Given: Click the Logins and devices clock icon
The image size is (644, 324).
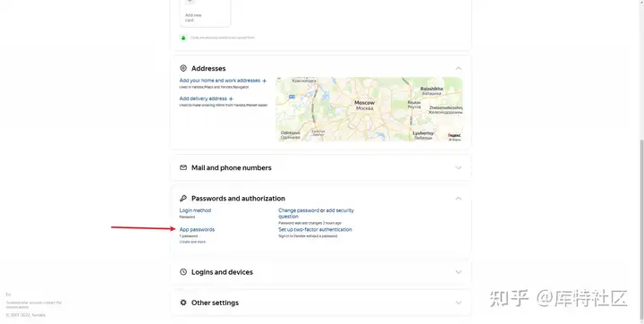Looking at the screenshot, I should pos(183,272).
